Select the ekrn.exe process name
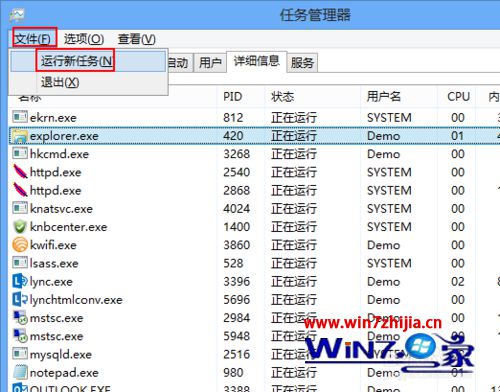The image size is (500, 392). point(53,118)
